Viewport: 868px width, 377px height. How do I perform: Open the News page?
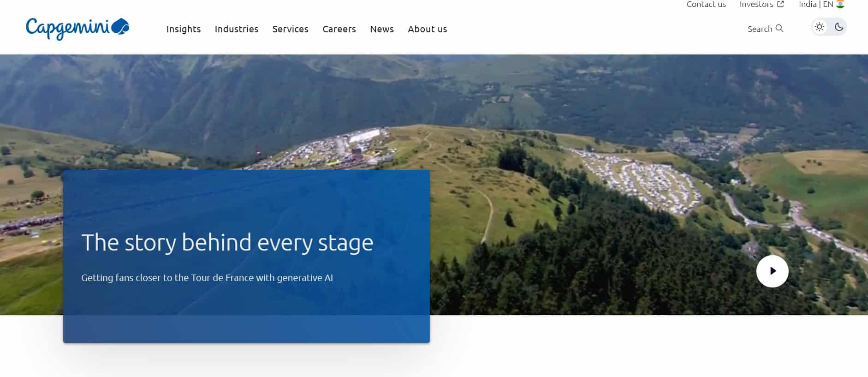pos(382,29)
